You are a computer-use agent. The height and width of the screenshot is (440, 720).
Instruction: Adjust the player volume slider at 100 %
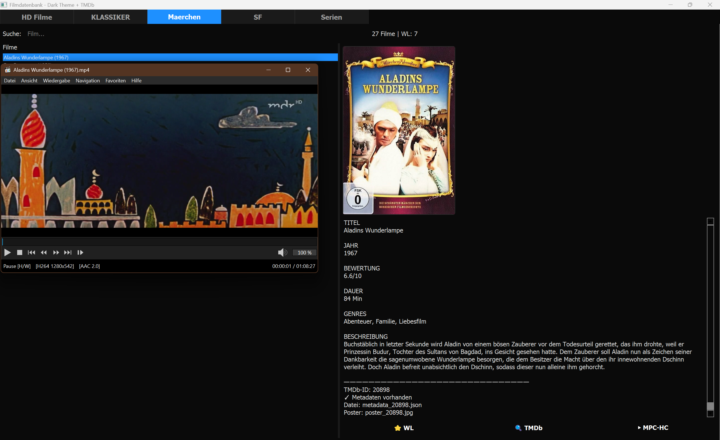(x=304, y=252)
